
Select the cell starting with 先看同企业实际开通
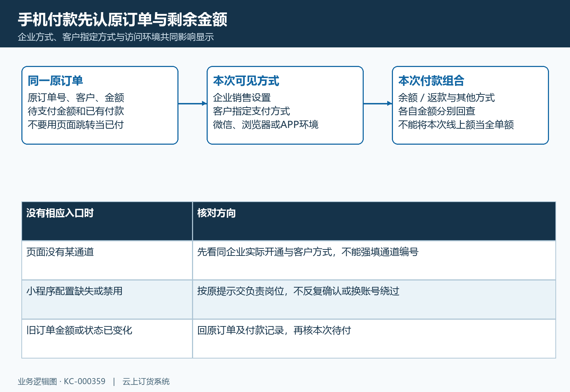pyautogui.click(x=374, y=260)
